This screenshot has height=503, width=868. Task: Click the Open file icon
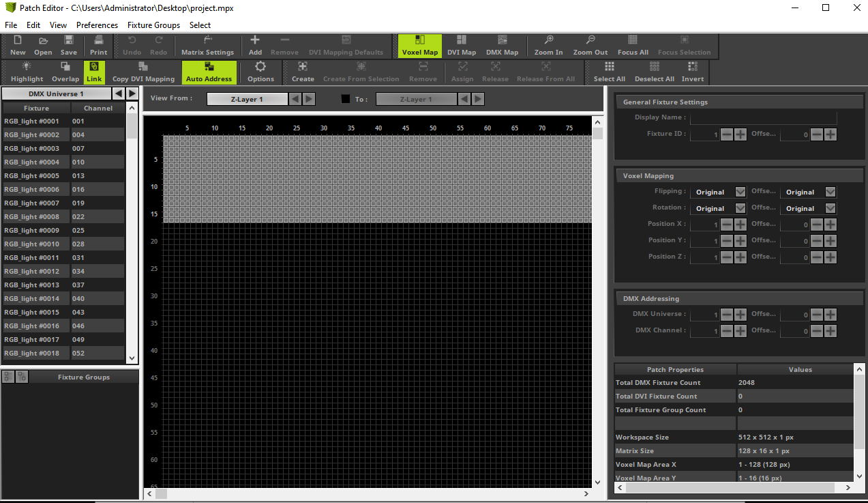point(43,46)
